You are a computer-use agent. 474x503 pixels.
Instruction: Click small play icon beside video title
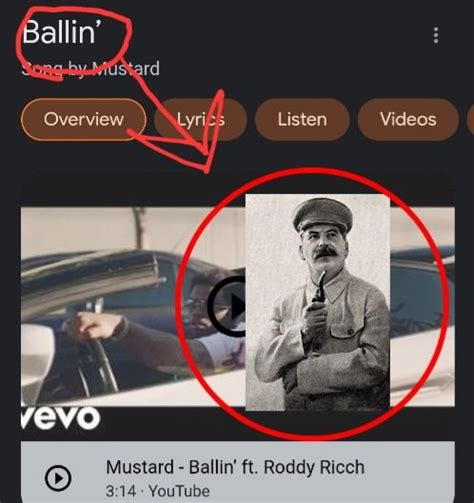(x=58, y=478)
